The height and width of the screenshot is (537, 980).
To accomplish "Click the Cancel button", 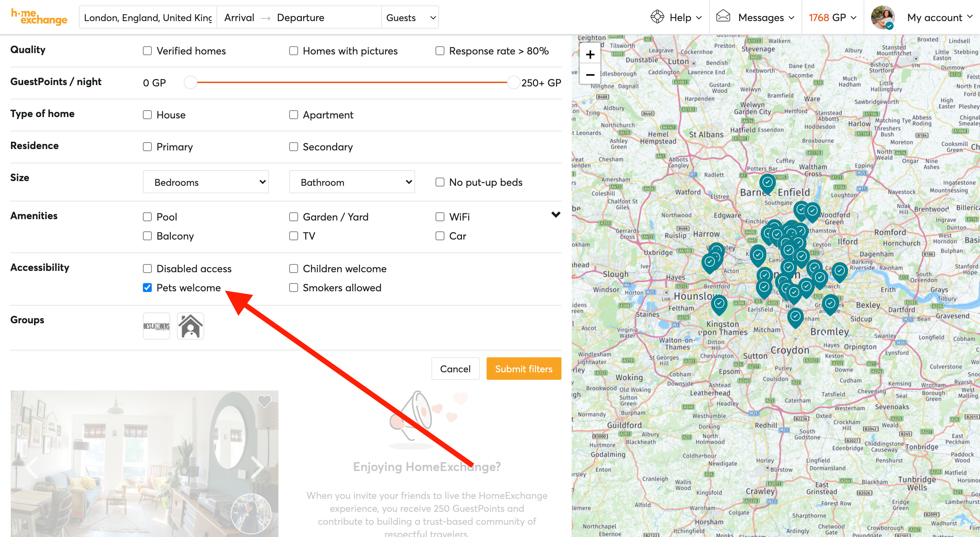I will (455, 369).
